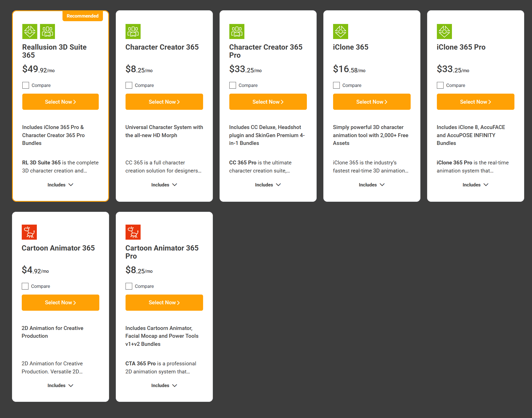The height and width of the screenshot is (418, 532).
Task: Click the iClone 365 Pro title
Action: pyautogui.click(x=461, y=47)
